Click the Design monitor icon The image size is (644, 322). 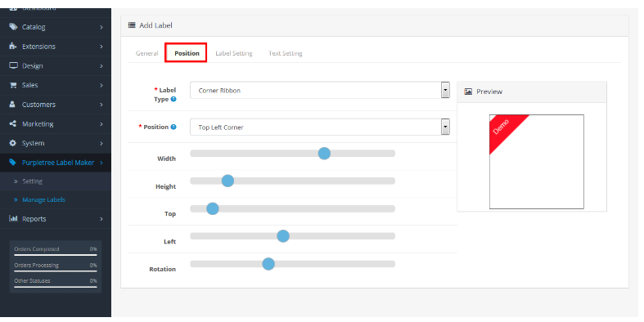13,65
